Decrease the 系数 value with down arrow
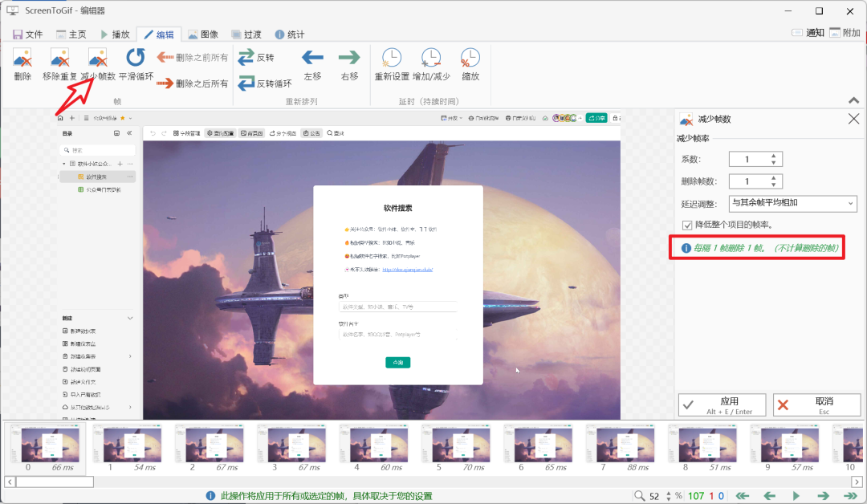This screenshot has height=504, width=867. pos(774,163)
